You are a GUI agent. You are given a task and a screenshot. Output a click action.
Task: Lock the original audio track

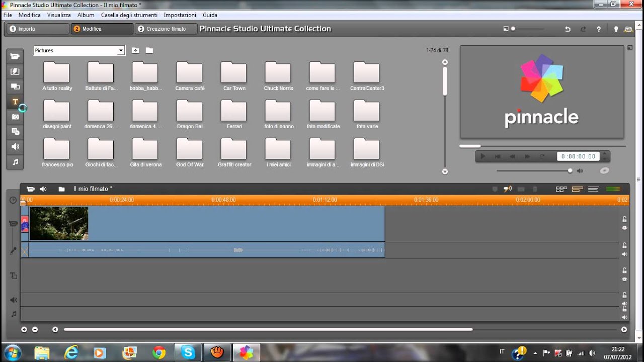[624, 245]
